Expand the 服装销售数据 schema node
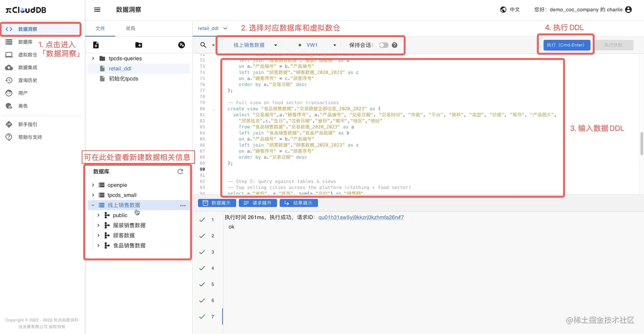644x334 pixels. coord(98,225)
